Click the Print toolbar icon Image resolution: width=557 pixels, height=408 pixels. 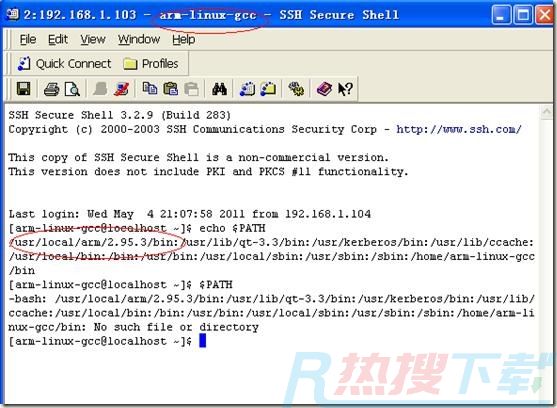pyautogui.click(x=52, y=89)
